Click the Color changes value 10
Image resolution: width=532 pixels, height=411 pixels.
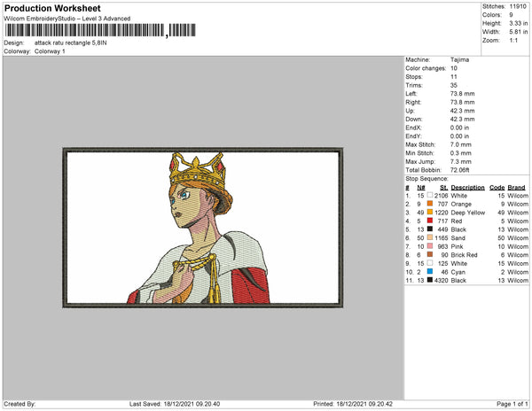(x=454, y=68)
